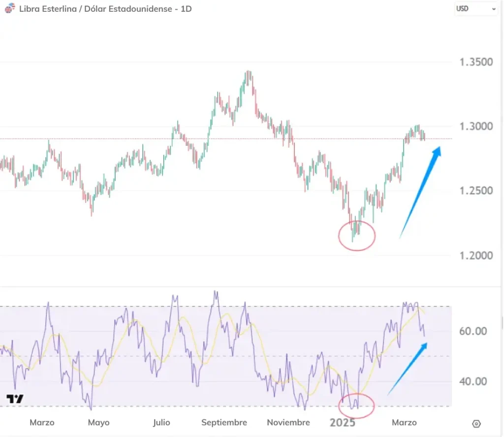Click the 40.00 RSI axis label
Screen dimensions: 504x437
click(473, 381)
